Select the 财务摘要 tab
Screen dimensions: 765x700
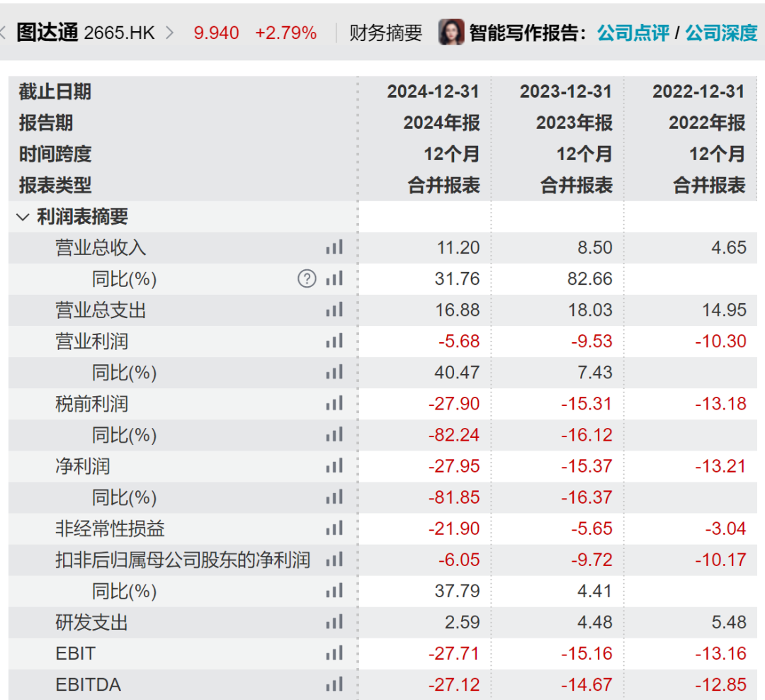pos(385,33)
